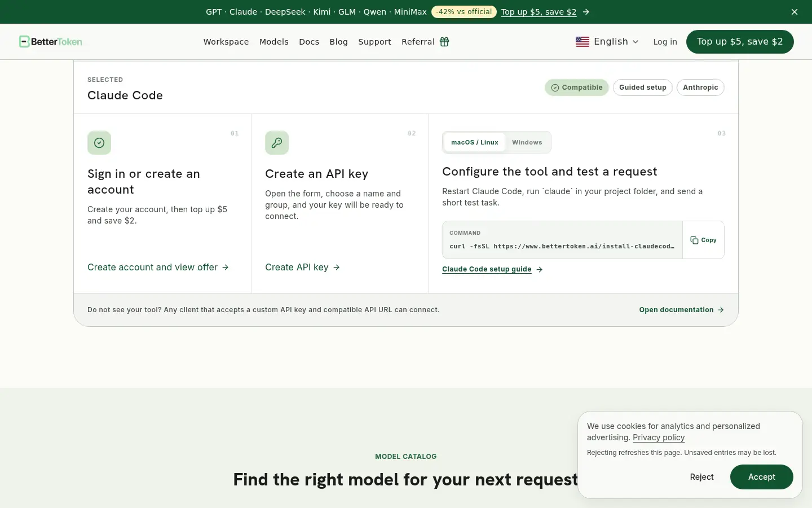
Task: Click arrow next to Create account and view offer
Action: coord(226,268)
